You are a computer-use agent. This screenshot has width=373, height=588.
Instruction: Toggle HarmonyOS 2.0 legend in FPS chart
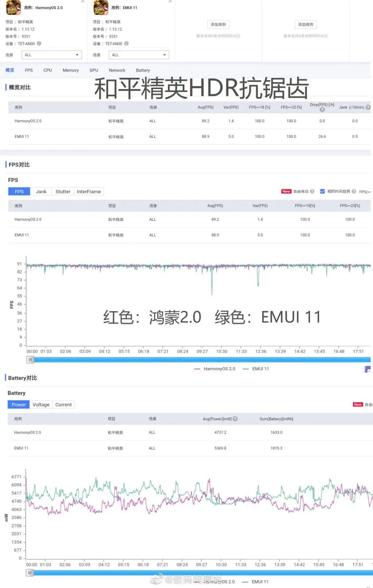(x=215, y=369)
